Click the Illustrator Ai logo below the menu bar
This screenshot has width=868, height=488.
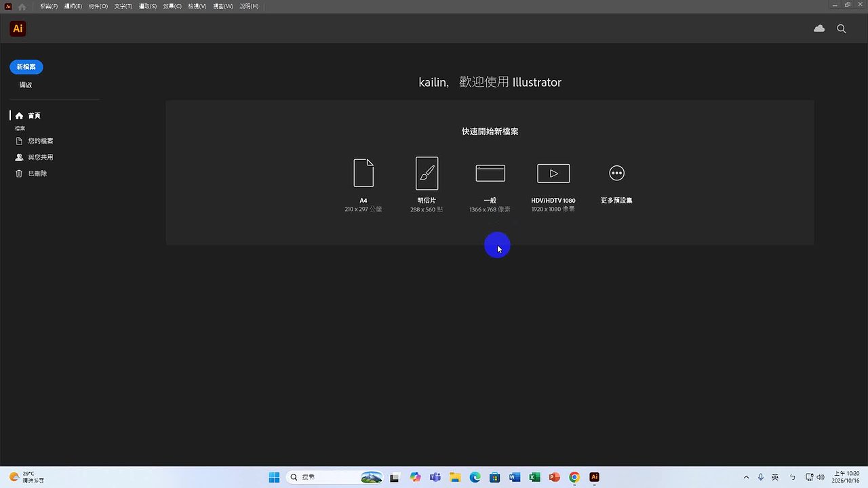click(x=18, y=28)
